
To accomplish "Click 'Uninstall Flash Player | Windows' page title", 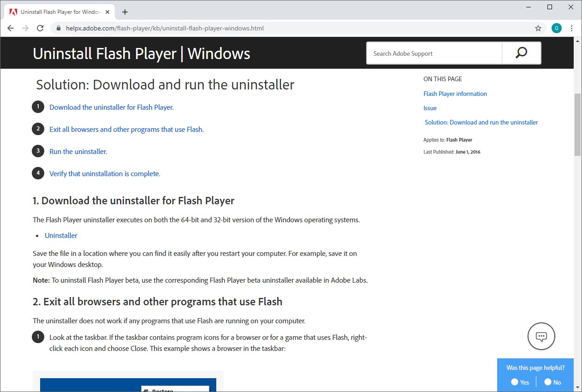I will pyautogui.click(x=142, y=53).
